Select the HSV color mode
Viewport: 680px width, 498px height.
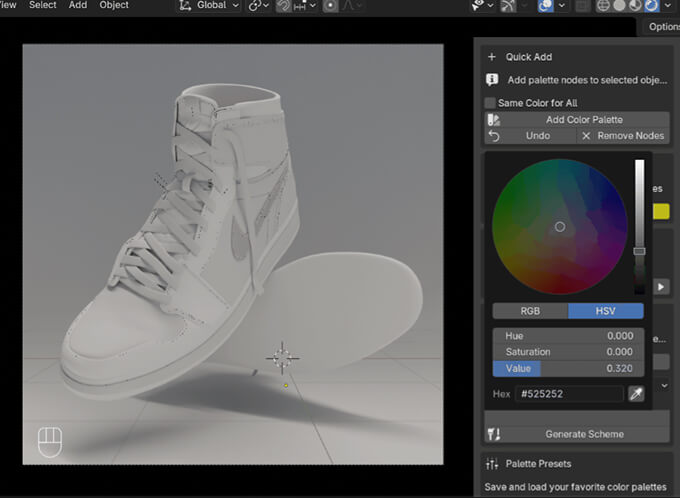point(606,311)
